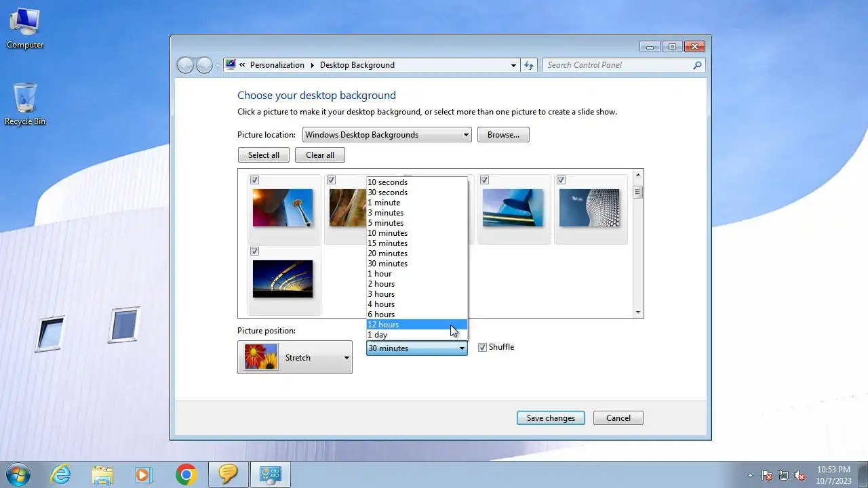Launch Google Chrome from taskbar

coord(186,474)
